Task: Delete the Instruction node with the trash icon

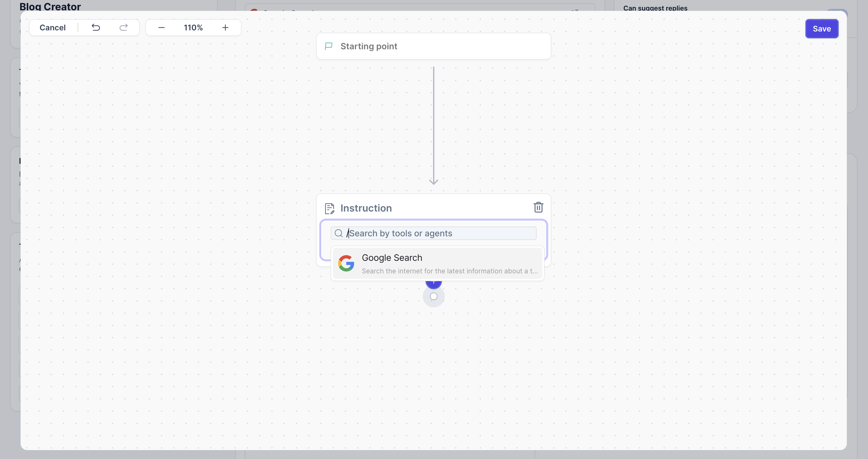Action: (538, 207)
